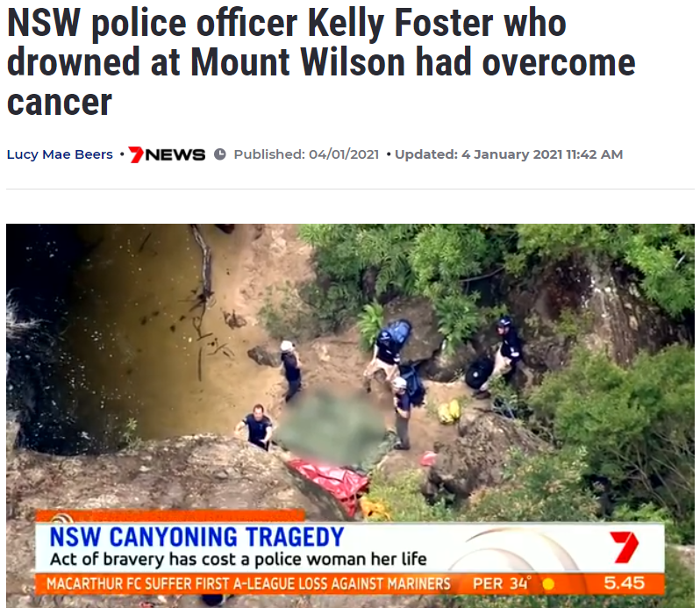Click the PER 34° temperature readout
700x608 pixels.
502,583
